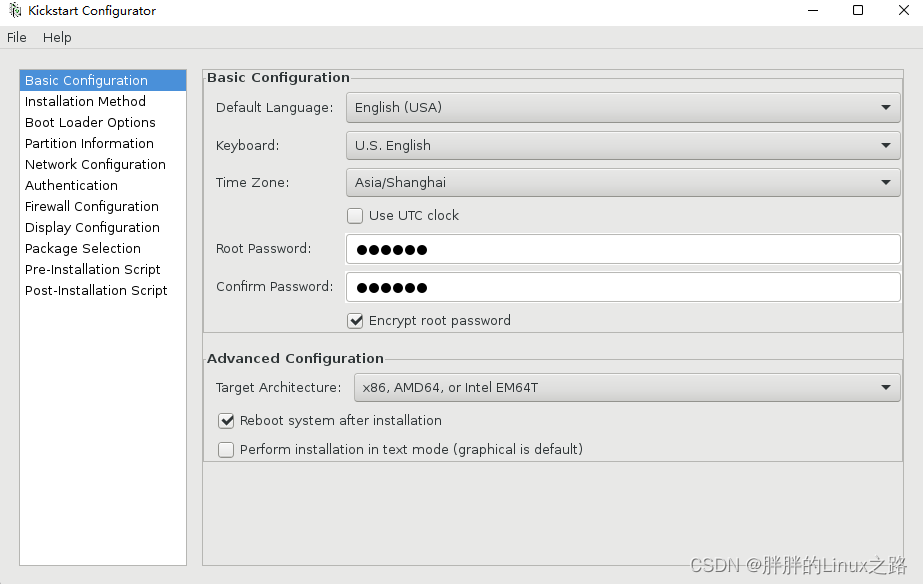Open the Target Architecture dropdown
The image size is (923, 584).
(x=626, y=387)
